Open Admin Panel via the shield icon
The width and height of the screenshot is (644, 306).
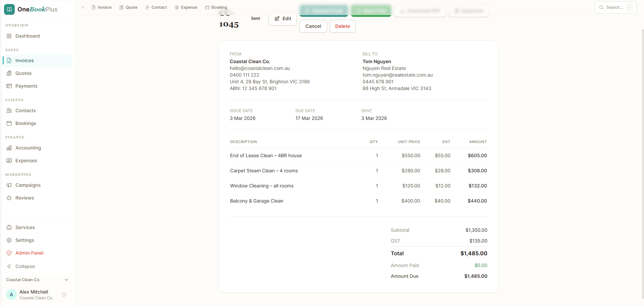click(9, 253)
